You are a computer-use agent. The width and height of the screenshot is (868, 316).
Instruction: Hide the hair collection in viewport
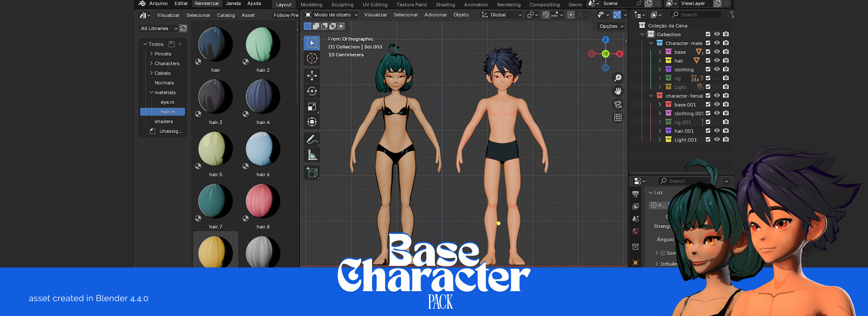(x=717, y=60)
